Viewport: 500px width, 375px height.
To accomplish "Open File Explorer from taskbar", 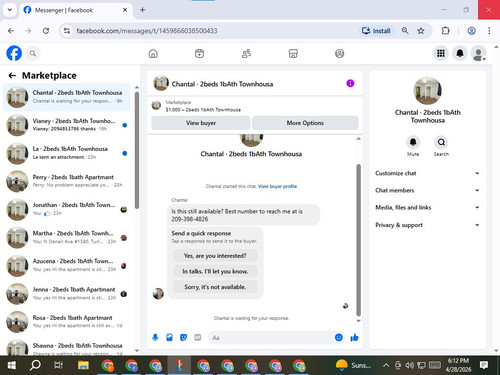I will [x=83, y=365].
